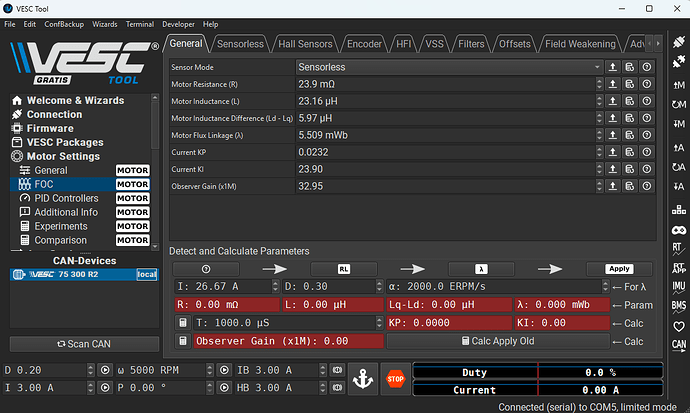Toggle RT realtime data streaming icon
Viewport: 690px width, 413px height.
point(679,249)
